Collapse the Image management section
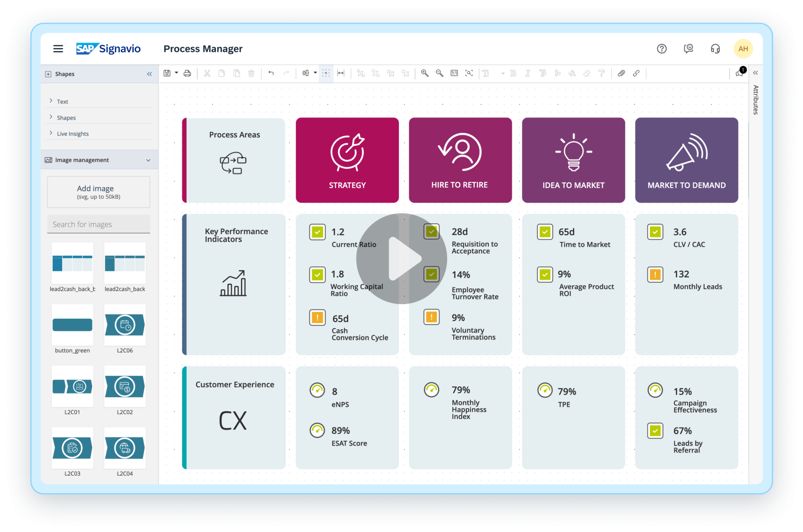This screenshot has height=532, width=803. tap(148, 159)
